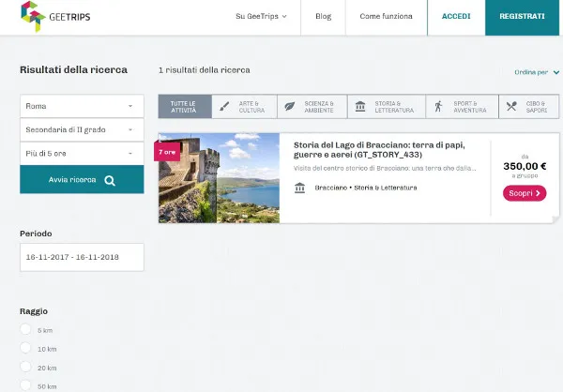Select the 5 km radius option

coord(26,329)
